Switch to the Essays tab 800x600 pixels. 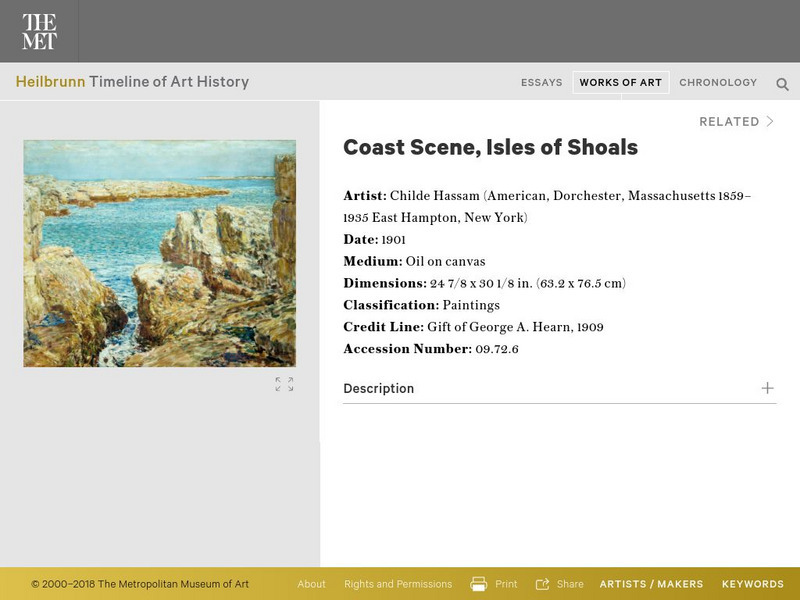[542, 83]
